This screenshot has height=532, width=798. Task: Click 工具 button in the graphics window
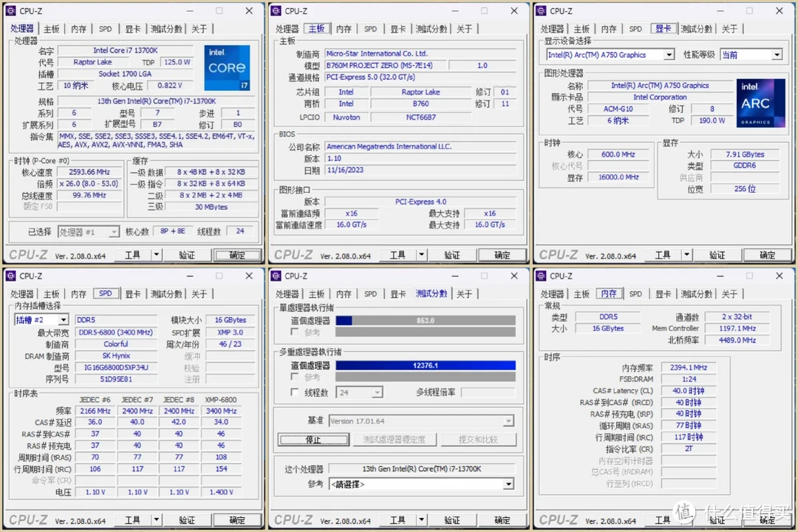coord(663,254)
